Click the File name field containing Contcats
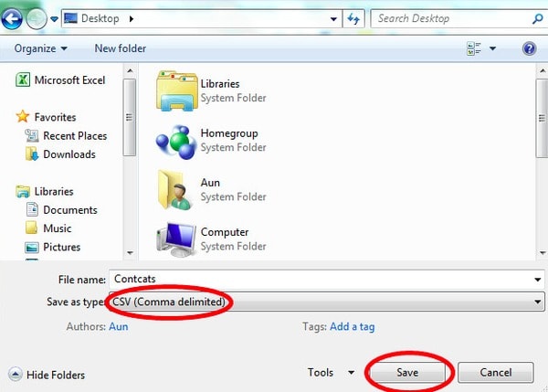This screenshot has width=548, height=392. coord(326,279)
